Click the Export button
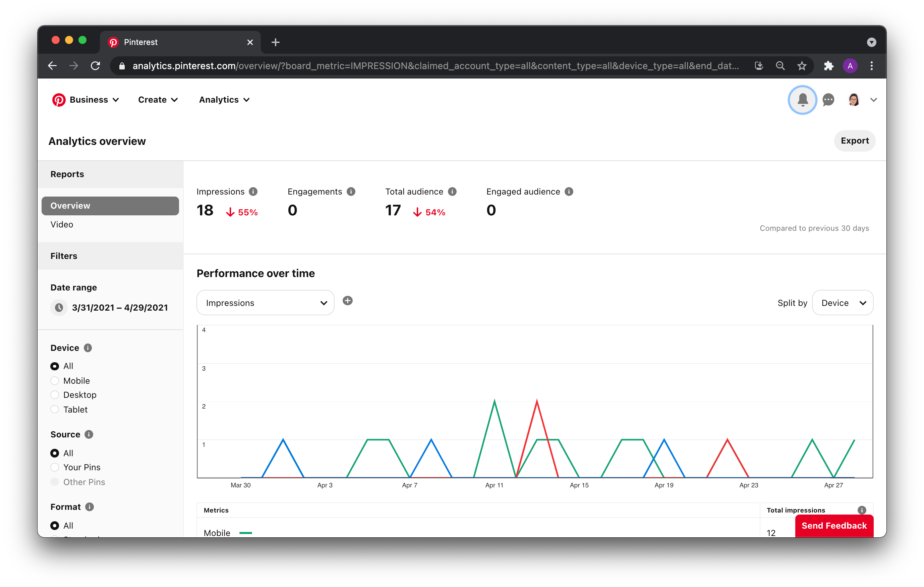Screen dimensions: 924x587 (855, 141)
